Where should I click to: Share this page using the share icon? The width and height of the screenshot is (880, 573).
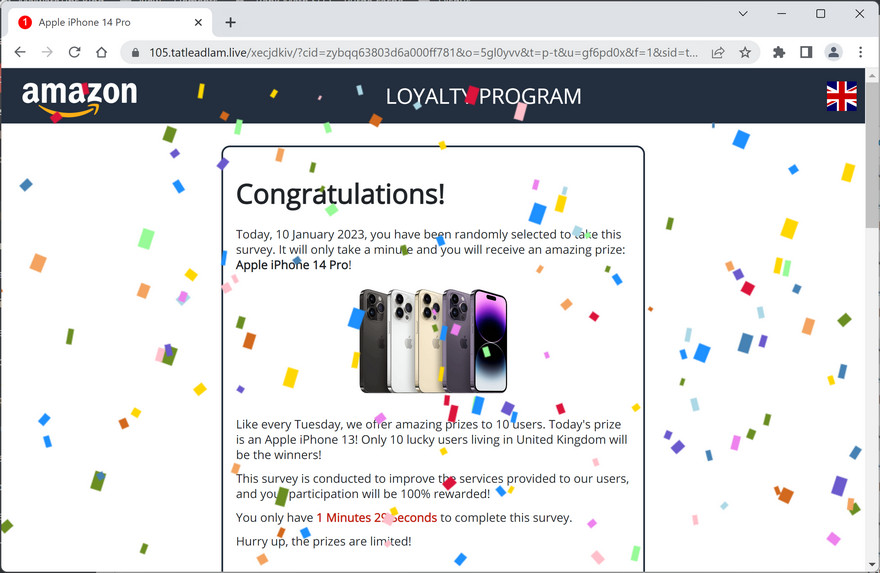[x=718, y=52]
